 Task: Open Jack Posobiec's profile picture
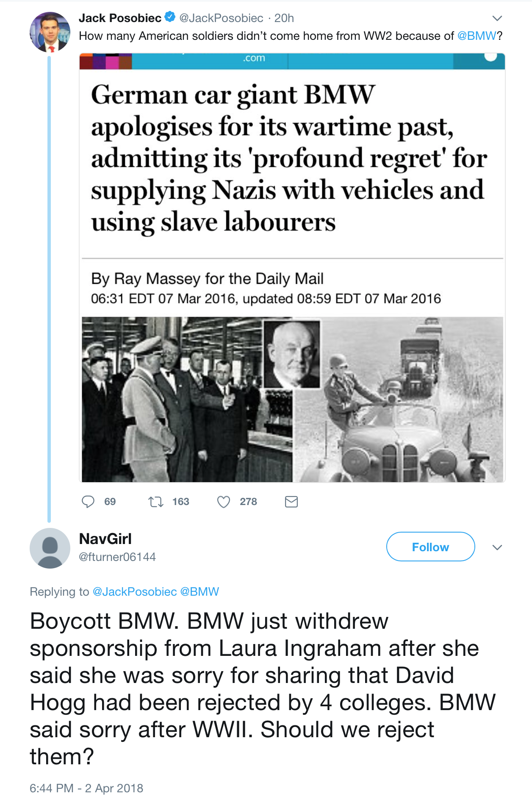click(x=50, y=32)
